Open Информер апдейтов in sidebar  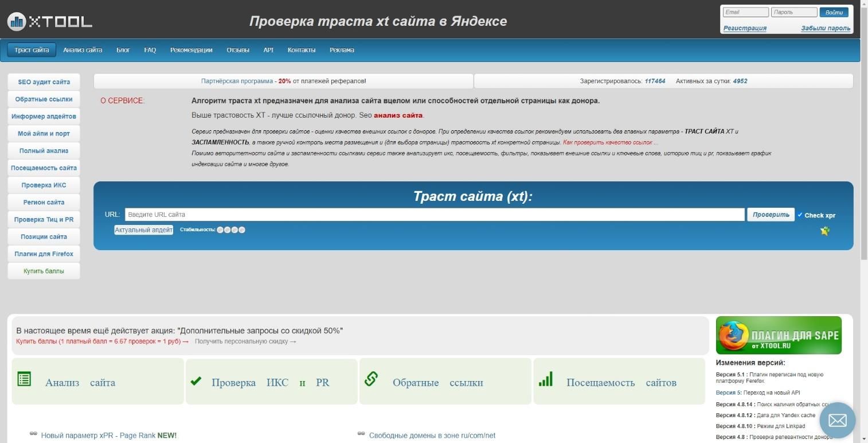pyautogui.click(x=44, y=116)
